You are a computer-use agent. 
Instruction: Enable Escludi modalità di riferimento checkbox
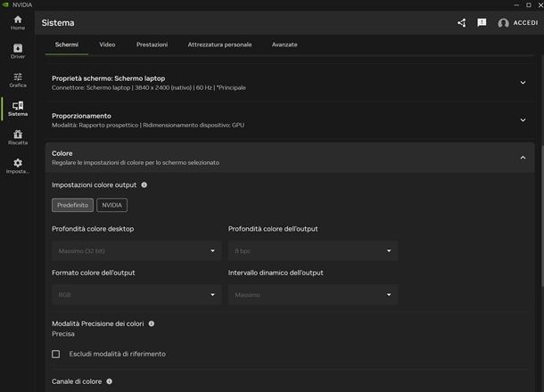click(55, 354)
